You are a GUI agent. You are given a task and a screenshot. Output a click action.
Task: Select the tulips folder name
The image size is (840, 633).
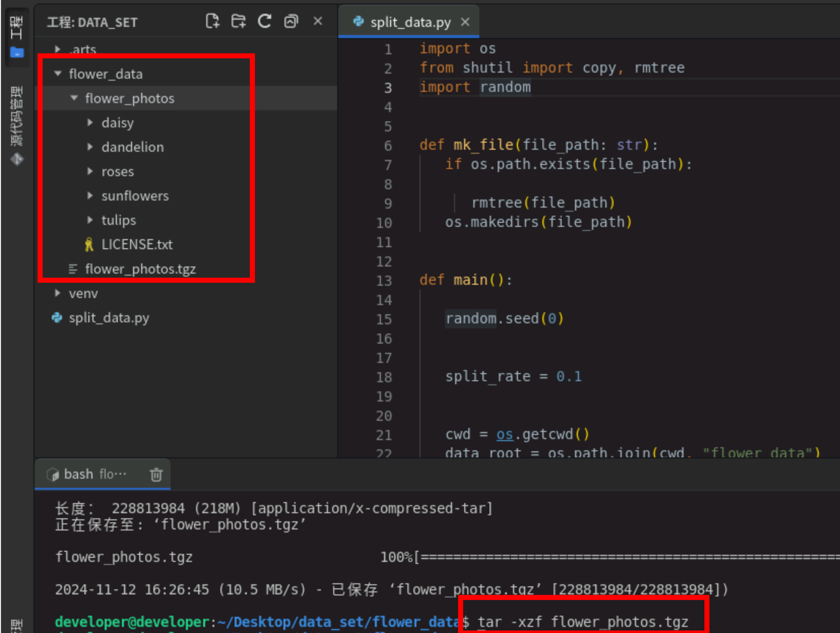[x=118, y=220]
